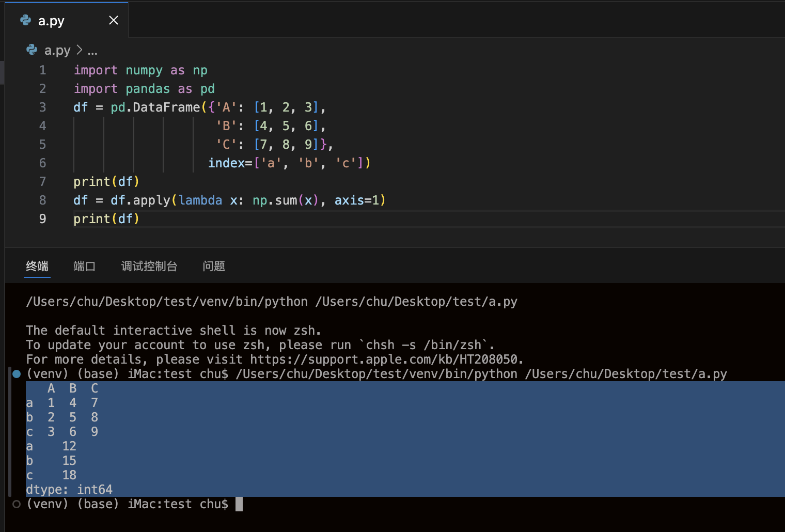Click line number 9 in the gutter
Image resolution: width=785 pixels, height=532 pixels.
point(43,219)
